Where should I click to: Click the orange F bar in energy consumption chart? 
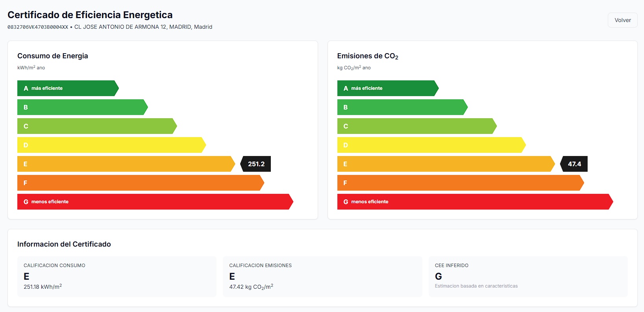click(140, 183)
